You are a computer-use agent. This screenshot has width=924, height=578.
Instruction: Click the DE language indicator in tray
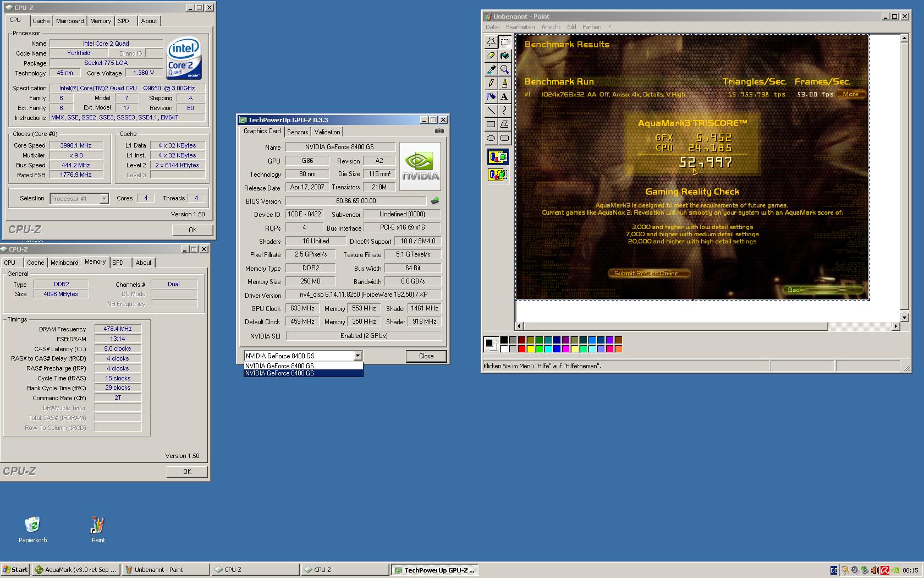(834, 570)
